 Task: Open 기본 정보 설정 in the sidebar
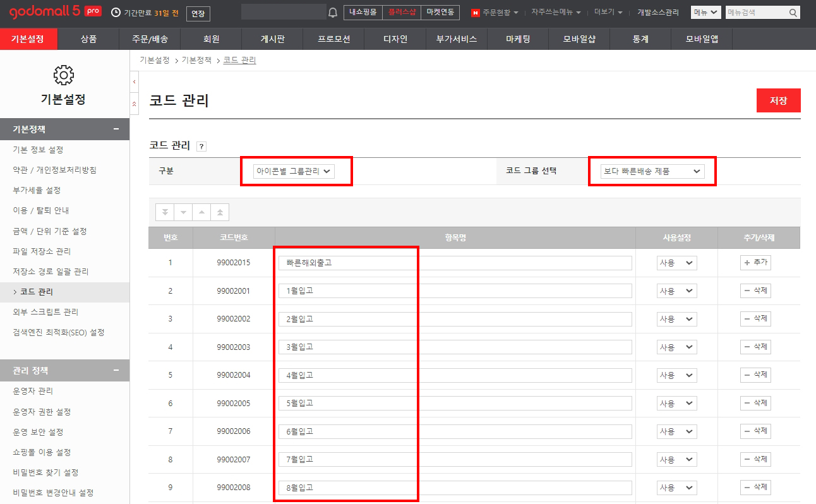[x=38, y=150]
